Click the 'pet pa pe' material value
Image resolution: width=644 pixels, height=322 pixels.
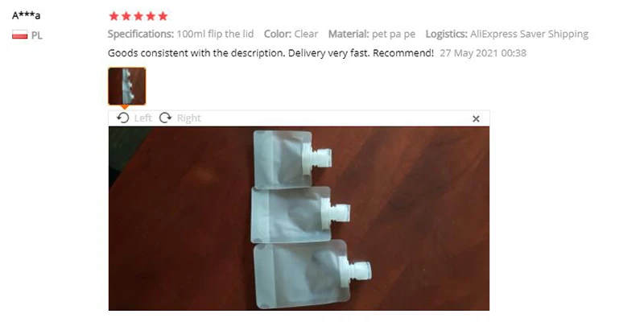(x=394, y=34)
